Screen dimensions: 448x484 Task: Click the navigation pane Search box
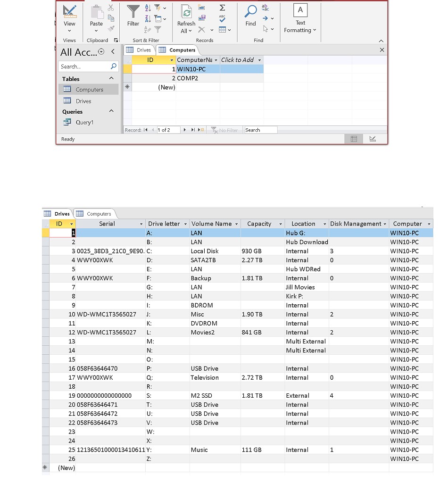(84, 67)
